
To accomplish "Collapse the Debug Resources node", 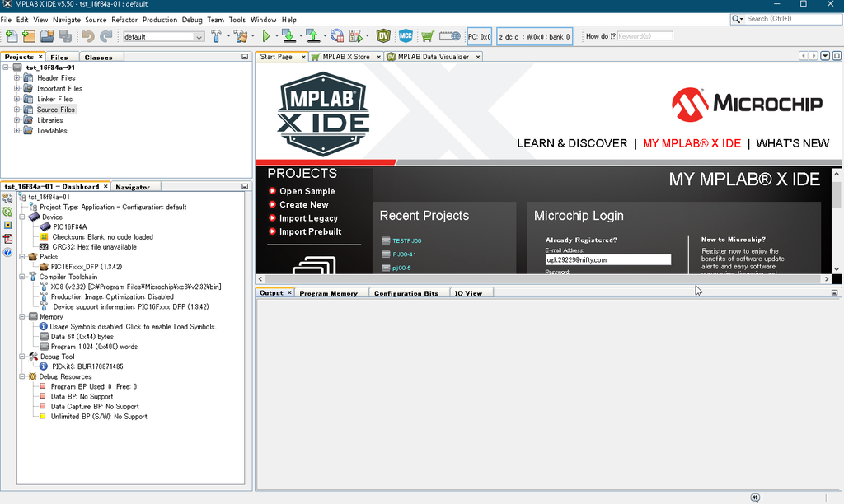I will pos(22,376).
